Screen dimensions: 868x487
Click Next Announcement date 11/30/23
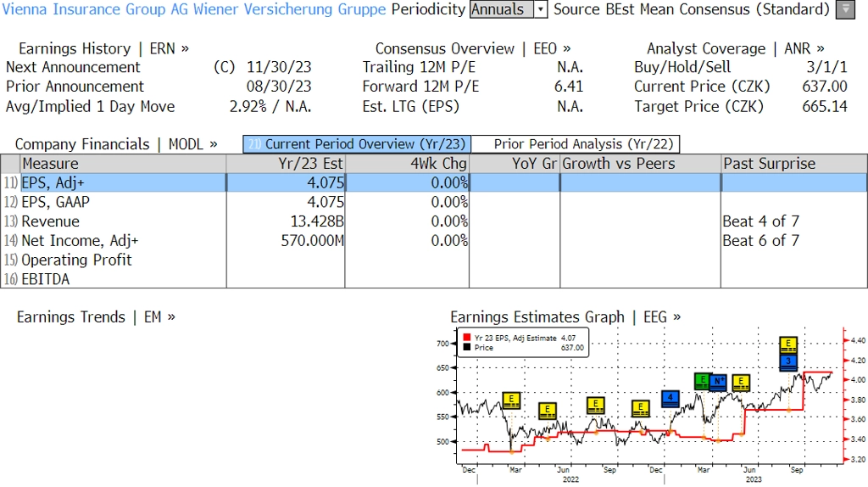[279, 67]
